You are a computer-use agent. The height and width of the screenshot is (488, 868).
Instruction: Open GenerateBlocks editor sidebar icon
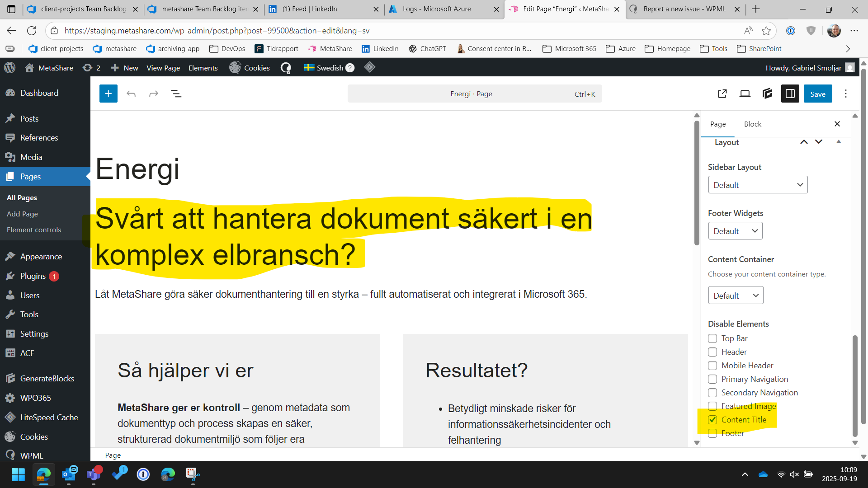768,94
